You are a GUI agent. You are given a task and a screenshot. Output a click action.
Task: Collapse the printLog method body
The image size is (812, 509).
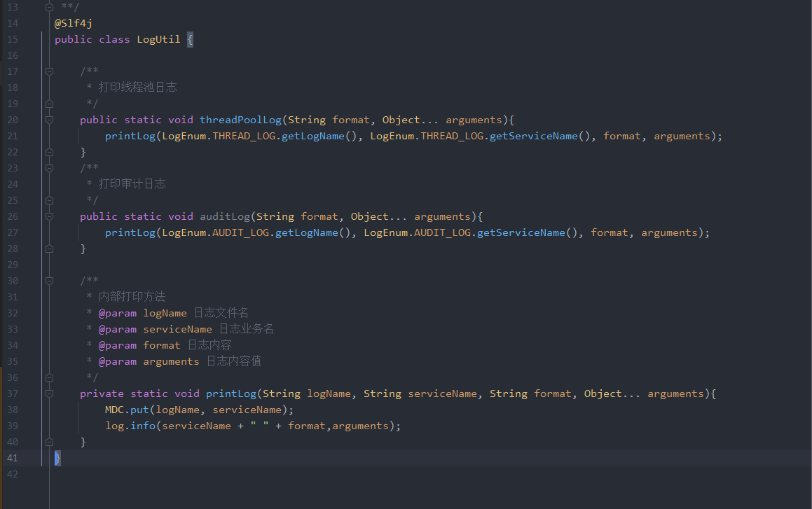(x=49, y=393)
